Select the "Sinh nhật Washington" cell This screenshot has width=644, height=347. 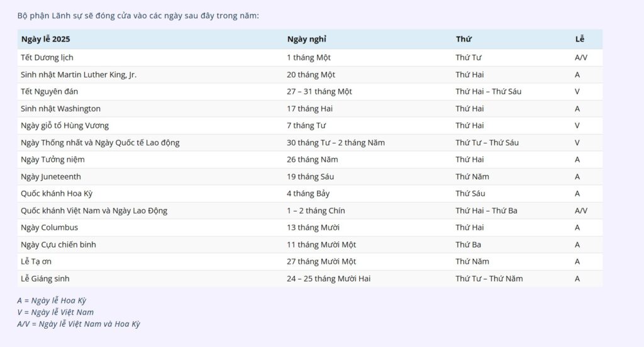pos(60,108)
